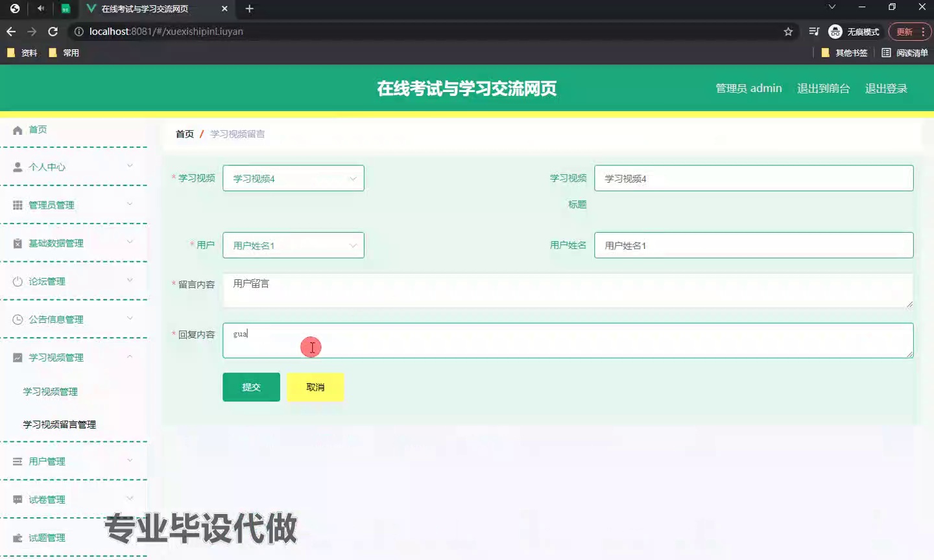Open the 用户 dropdown showing 用户姓名1
This screenshot has height=560, width=934.
(x=293, y=245)
